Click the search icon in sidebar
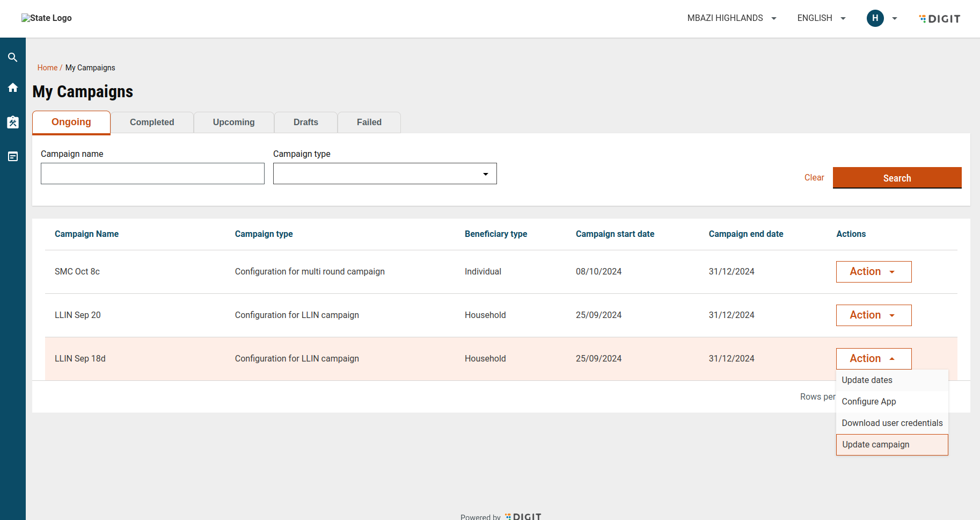 coord(13,57)
